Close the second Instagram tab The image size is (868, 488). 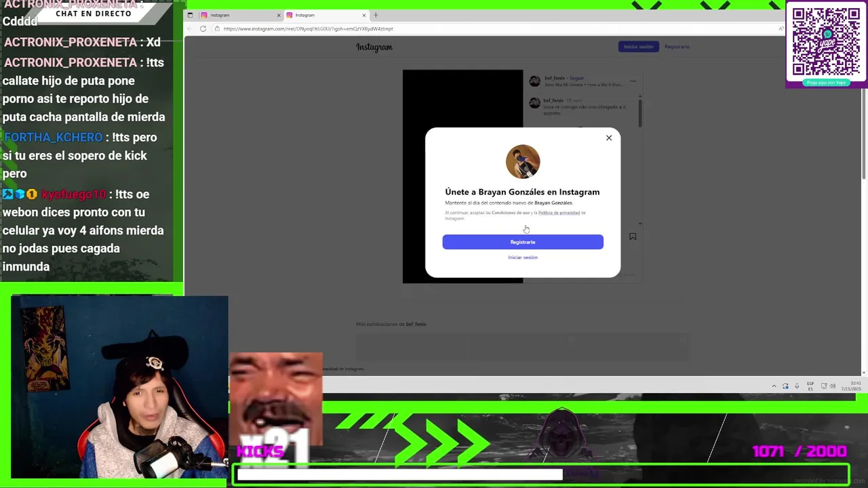pyautogui.click(x=364, y=15)
